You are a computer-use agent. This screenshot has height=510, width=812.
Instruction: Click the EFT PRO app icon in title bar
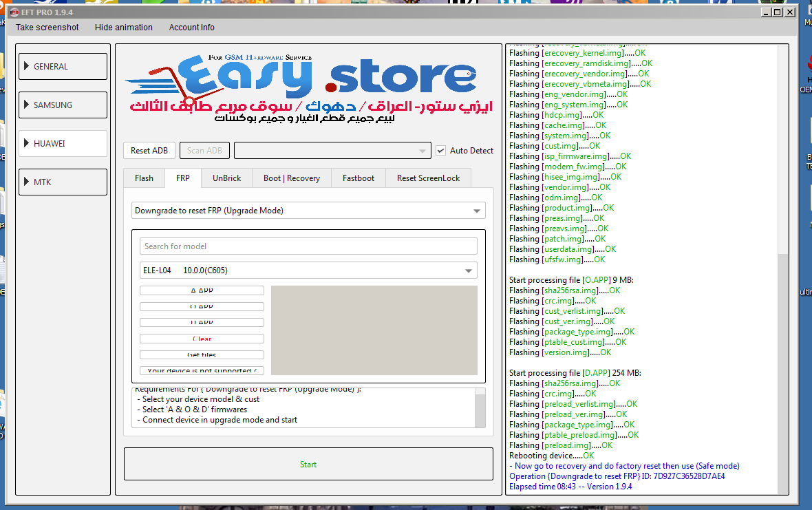(x=14, y=12)
